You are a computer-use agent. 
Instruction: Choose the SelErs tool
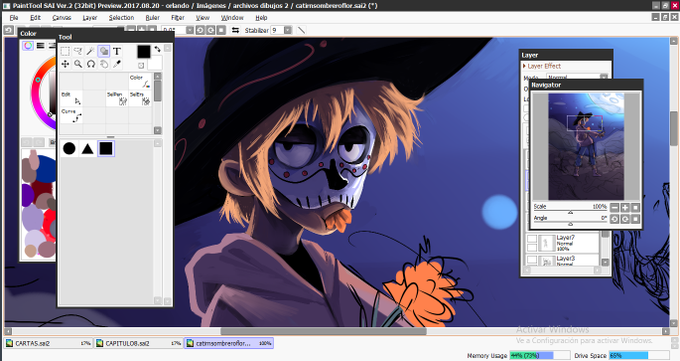coord(140,98)
